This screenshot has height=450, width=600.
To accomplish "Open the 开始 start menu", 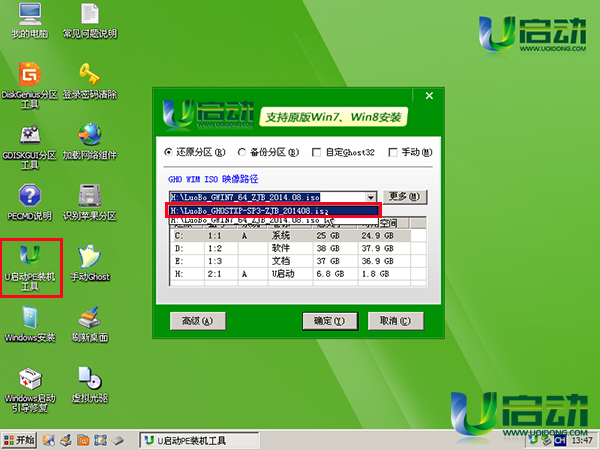I will 20,440.
